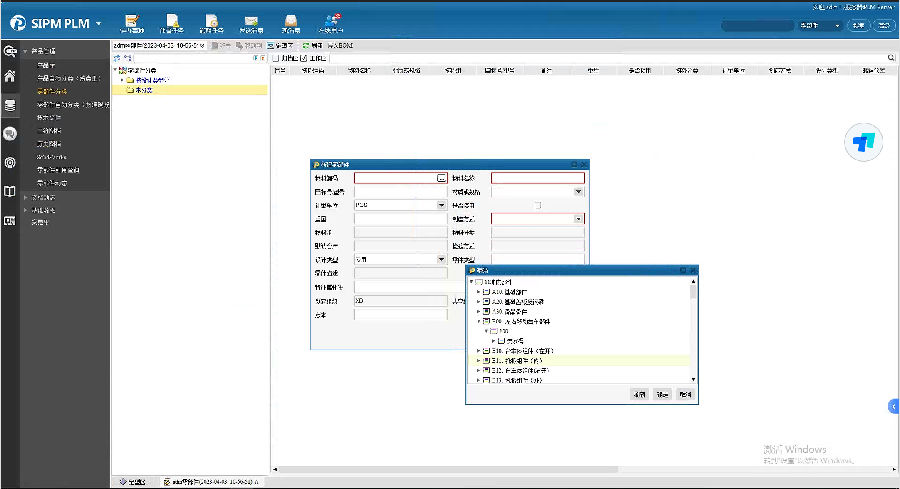Click the floating blue assistant icon

click(x=864, y=142)
